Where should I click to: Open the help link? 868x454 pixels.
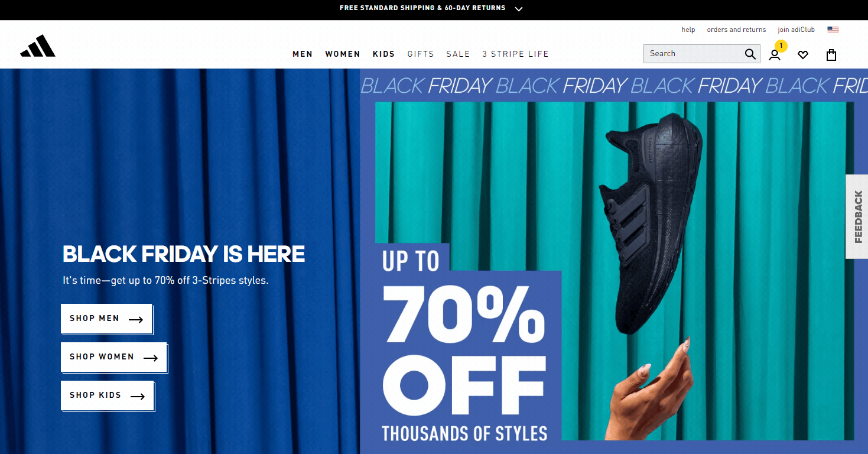click(688, 30)
